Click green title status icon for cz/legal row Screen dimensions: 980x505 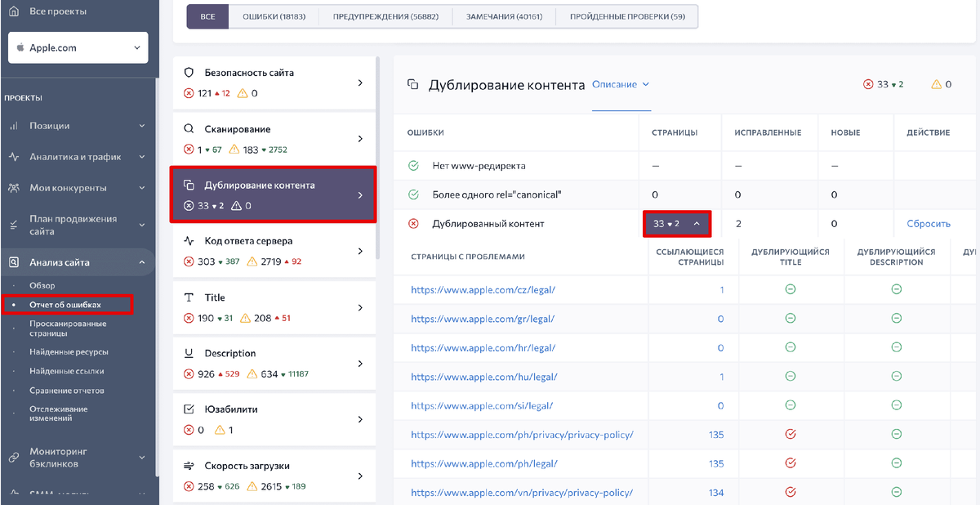pos(790,289)
